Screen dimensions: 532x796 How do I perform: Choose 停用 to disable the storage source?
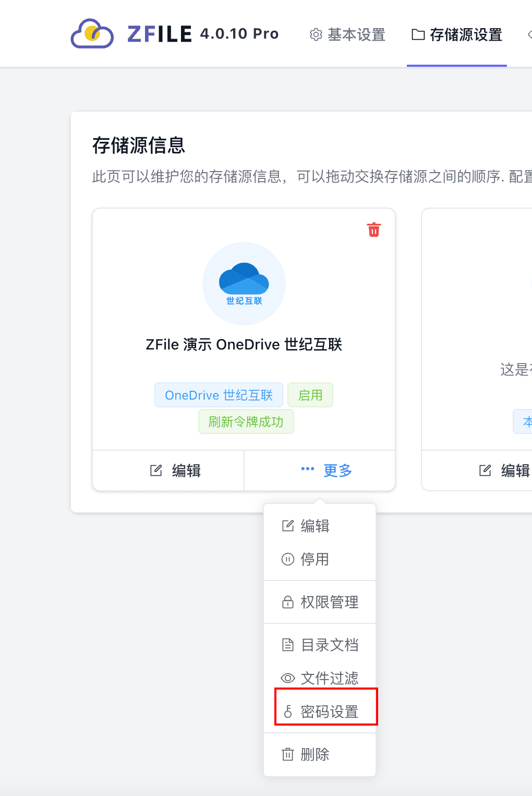[x=315, y=559]
